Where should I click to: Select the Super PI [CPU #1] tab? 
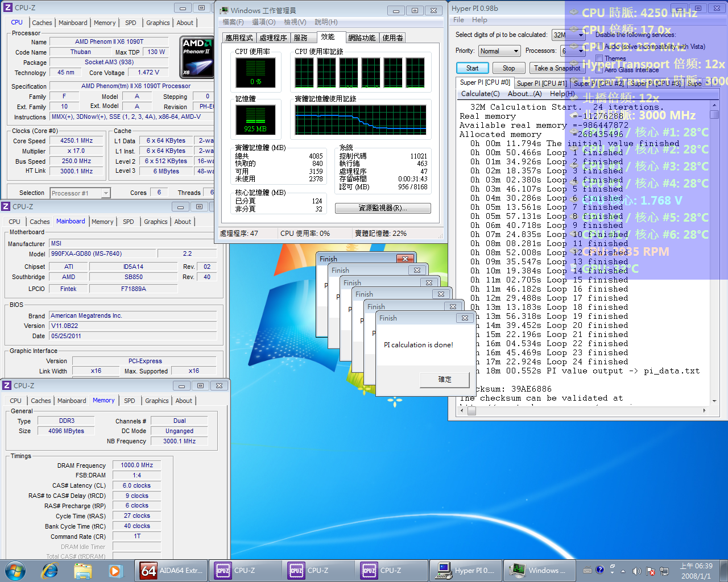click(x=541, y=84)
